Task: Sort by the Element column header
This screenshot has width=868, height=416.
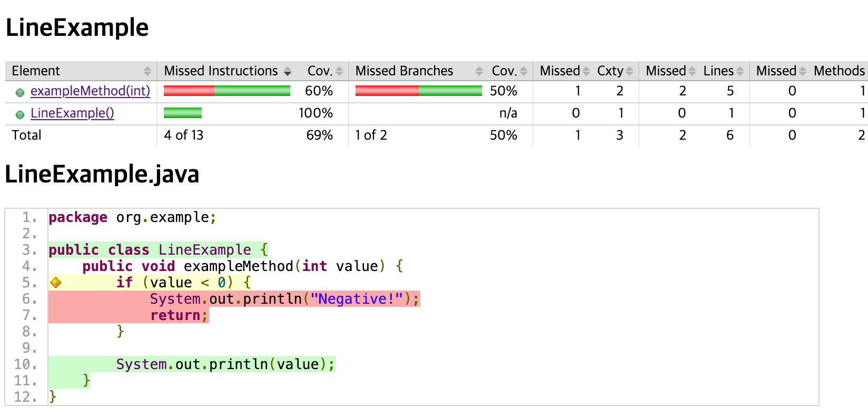Action: [81, 71]
